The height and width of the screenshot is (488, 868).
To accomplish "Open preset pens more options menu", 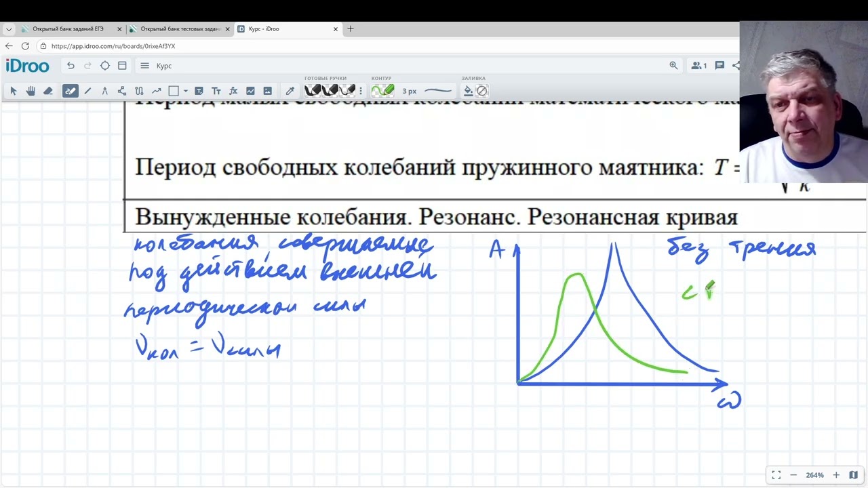I will pyautogui.click(x=361, y=91).
